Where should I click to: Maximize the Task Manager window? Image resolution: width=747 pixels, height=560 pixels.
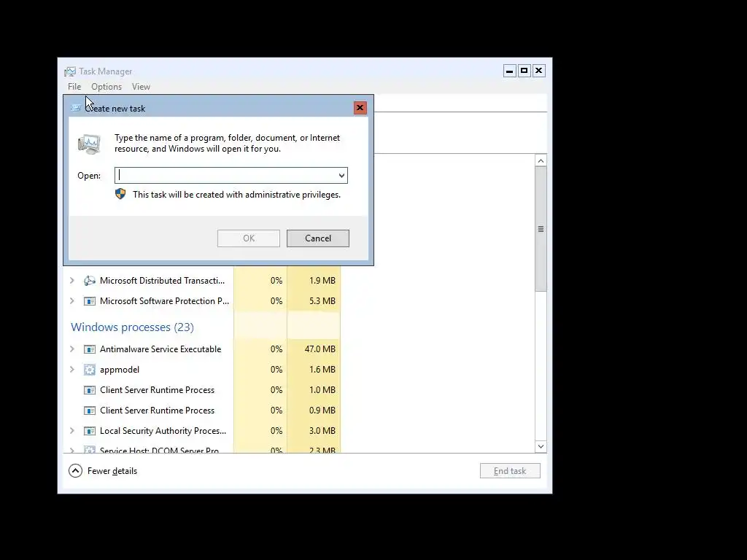click(x=524, y=71)
